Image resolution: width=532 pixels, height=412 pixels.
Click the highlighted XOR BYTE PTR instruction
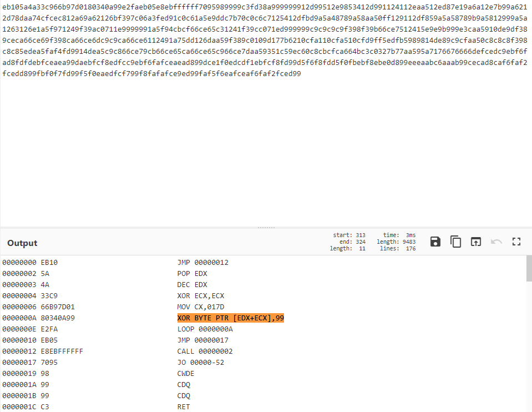click(x=230, y=318)
